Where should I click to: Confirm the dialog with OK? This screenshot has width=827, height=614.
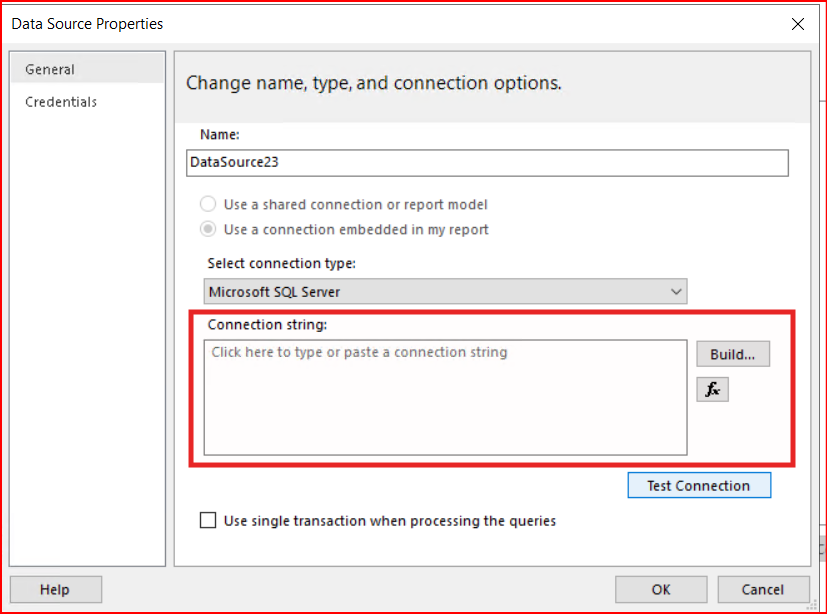click(x=661, y=589)
